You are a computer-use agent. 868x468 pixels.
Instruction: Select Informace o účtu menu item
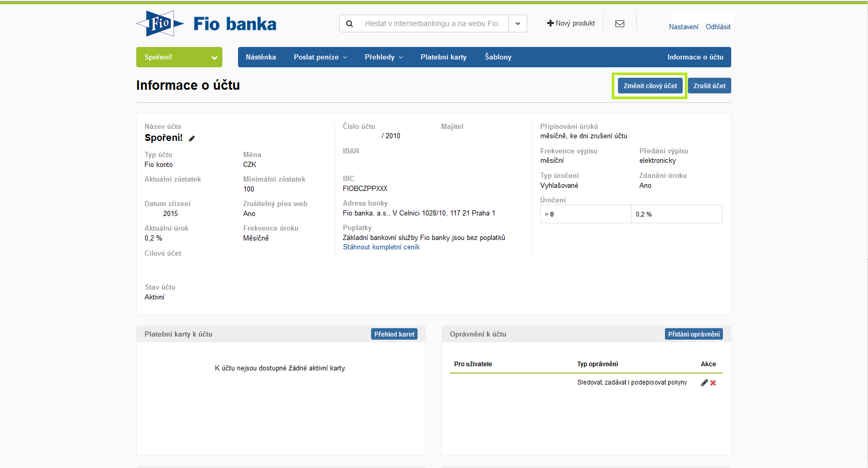(x=695, y=57)
